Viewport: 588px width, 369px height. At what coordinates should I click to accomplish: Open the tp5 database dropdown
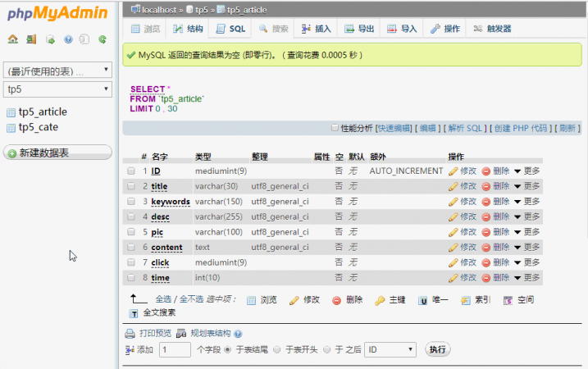[x=57, y=89]
